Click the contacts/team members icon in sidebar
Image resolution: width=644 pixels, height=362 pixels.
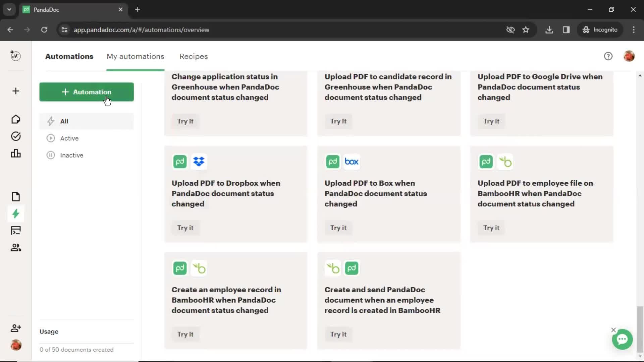click(15, 247)
